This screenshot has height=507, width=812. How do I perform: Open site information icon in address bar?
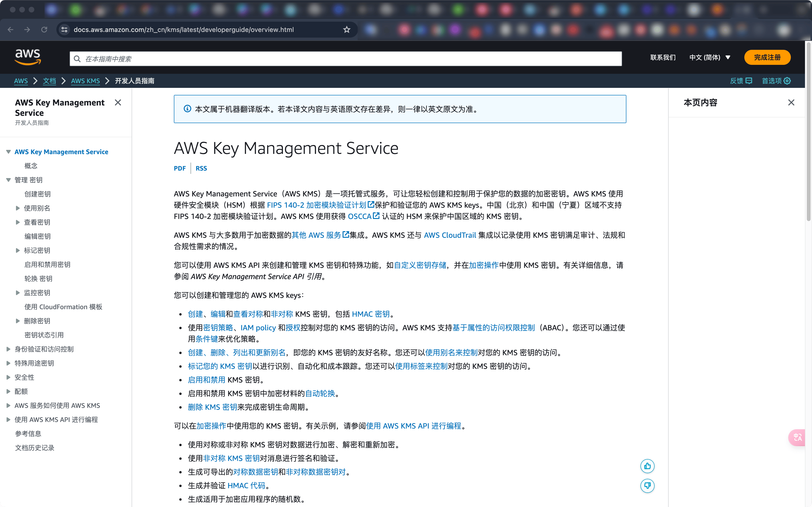[64, 30]
